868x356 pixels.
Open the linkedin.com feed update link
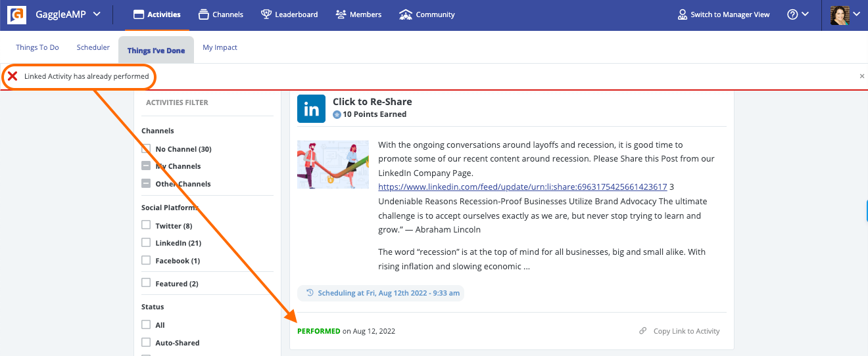[523, 187]
